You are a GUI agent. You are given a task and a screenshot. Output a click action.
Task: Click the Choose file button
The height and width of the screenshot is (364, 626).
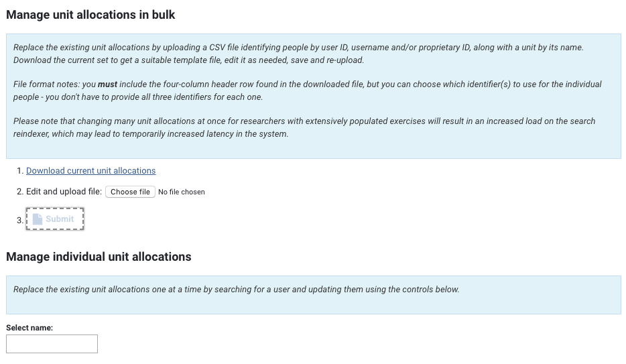[x=130, y=192]
